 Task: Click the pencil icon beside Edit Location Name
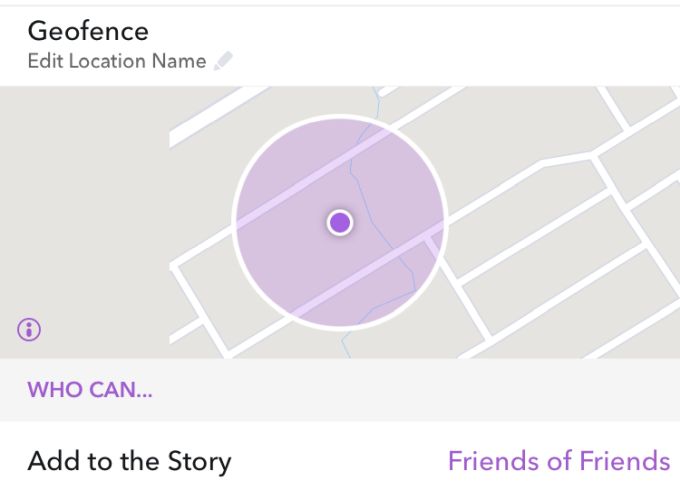coord(222,61)
